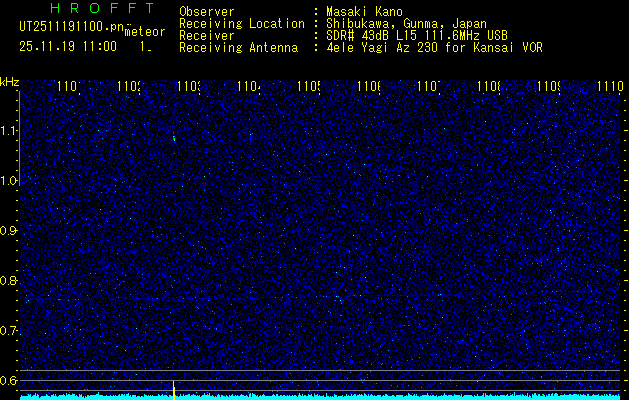629x400 pixels.
Task: Click the Receiving Antenna field label
Action: [238, 47]
